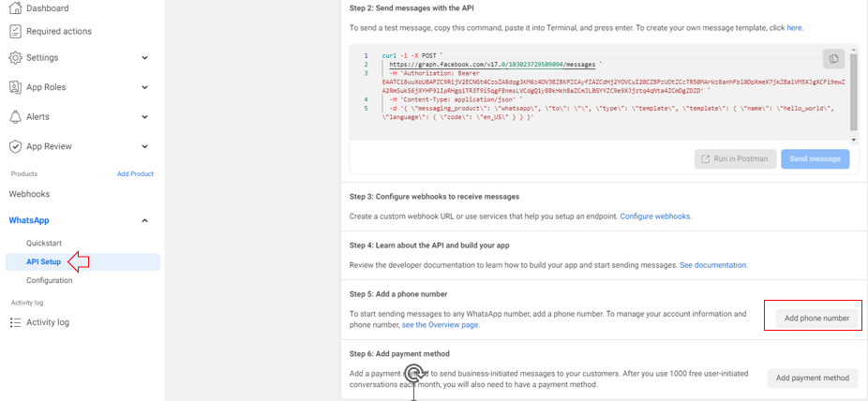Click the Required actions checklist icon

click(x=16, y=32)
